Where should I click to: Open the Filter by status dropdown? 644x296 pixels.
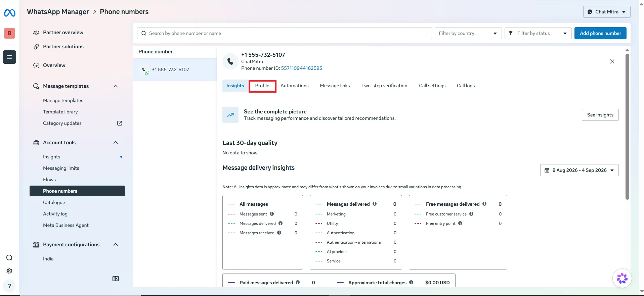[538, 33]
